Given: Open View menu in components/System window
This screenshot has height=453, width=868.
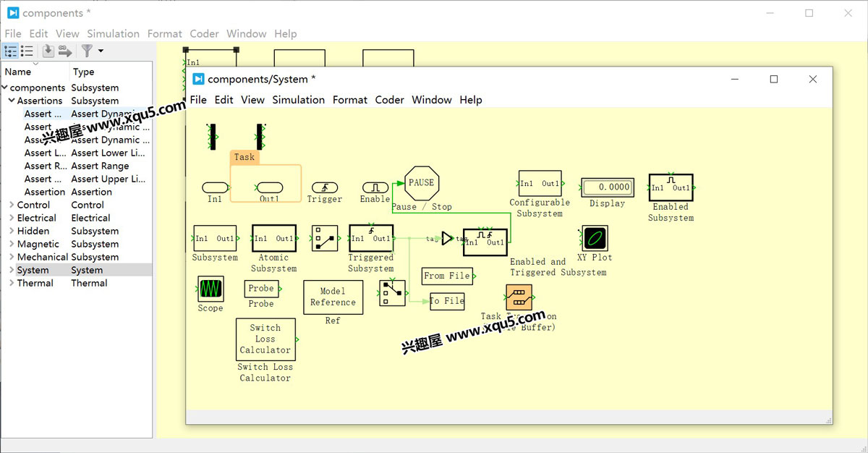Looking at the screenshot, I should (x=252, y=100).
